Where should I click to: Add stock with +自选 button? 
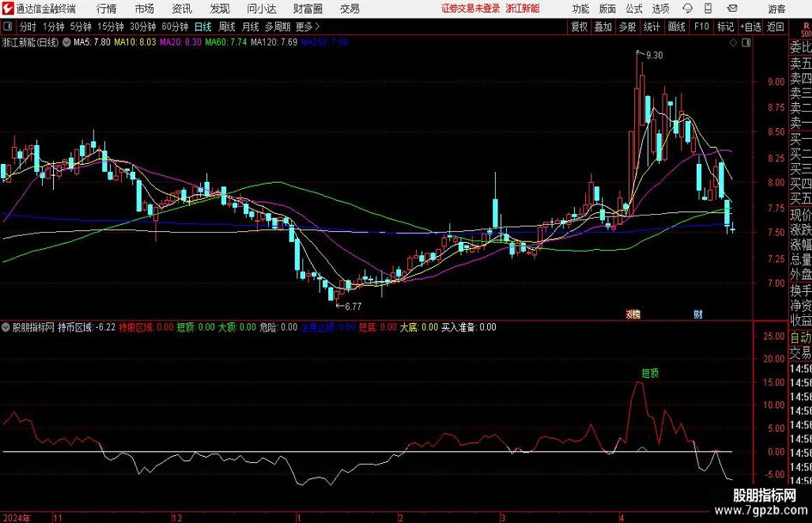(x=751, y=27)
